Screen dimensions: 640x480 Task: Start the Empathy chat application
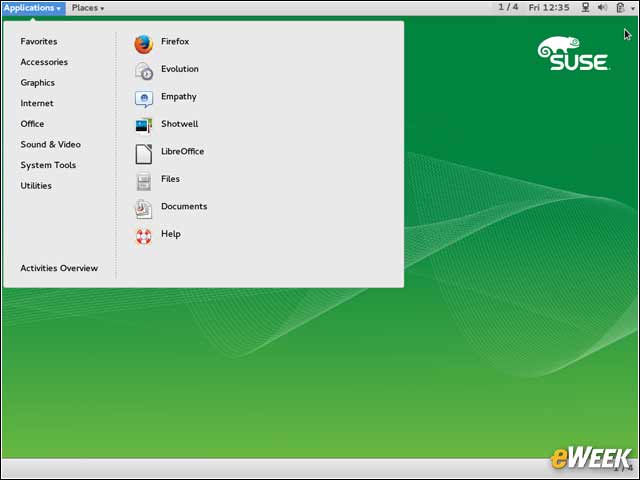144,98
